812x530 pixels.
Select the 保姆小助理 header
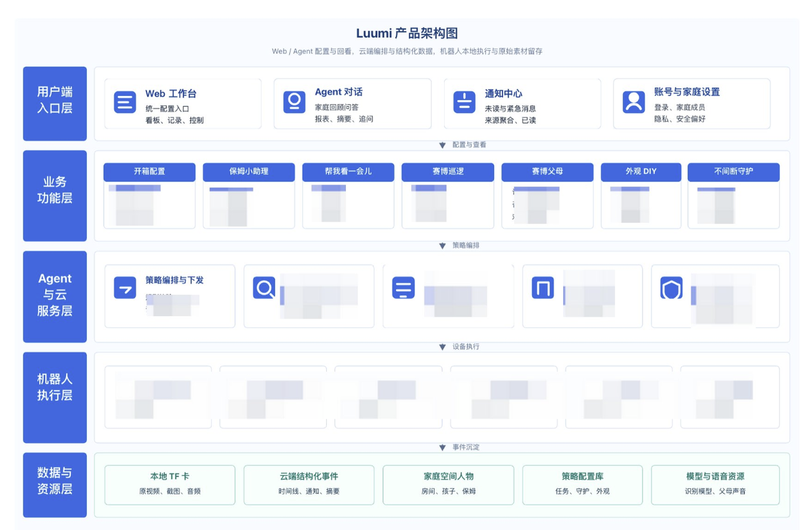[x=249, y=172]
